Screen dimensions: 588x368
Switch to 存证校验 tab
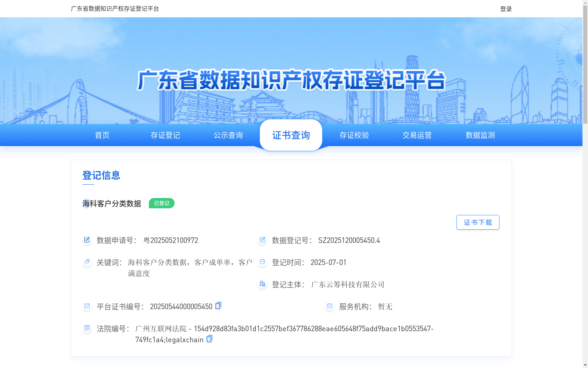click(x=354, y=135)
